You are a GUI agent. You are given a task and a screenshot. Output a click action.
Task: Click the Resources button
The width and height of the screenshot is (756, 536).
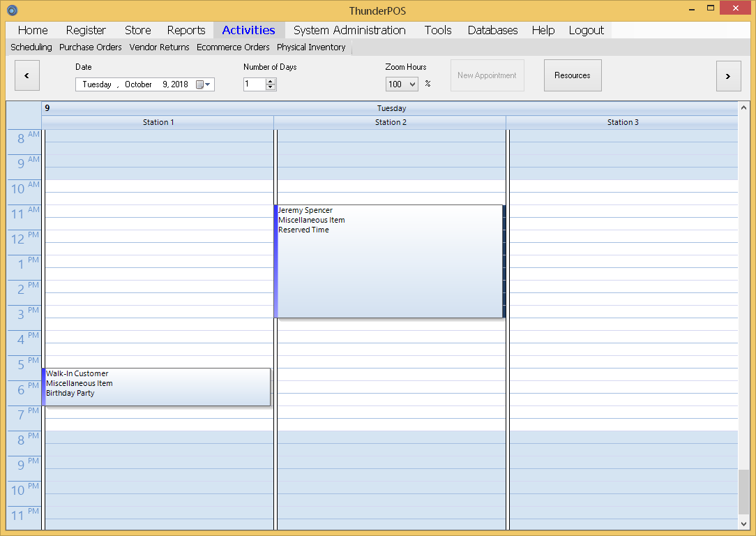573,75
